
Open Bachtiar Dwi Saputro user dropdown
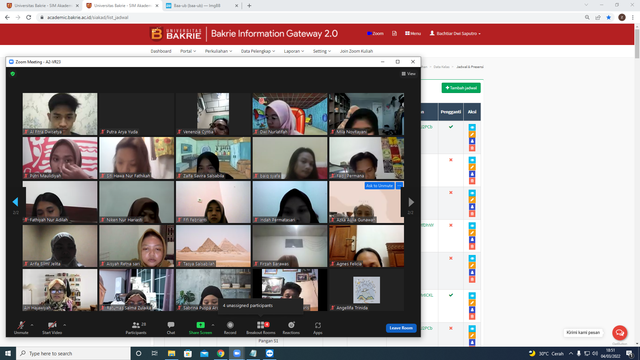tap(455, 33)
